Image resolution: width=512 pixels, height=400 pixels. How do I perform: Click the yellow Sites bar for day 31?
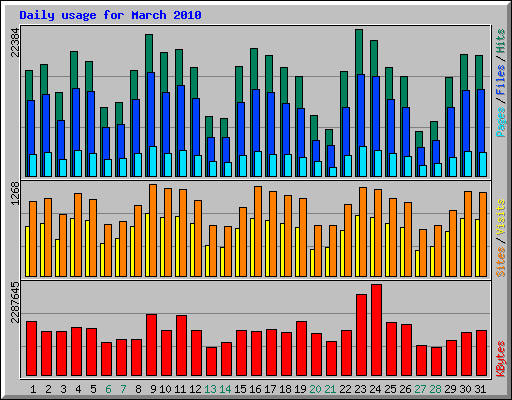[477, 248]
